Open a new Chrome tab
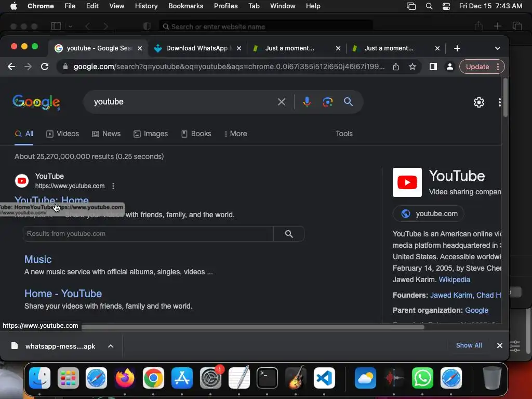Screen dimensions: 532x399 tap(457, 48)
